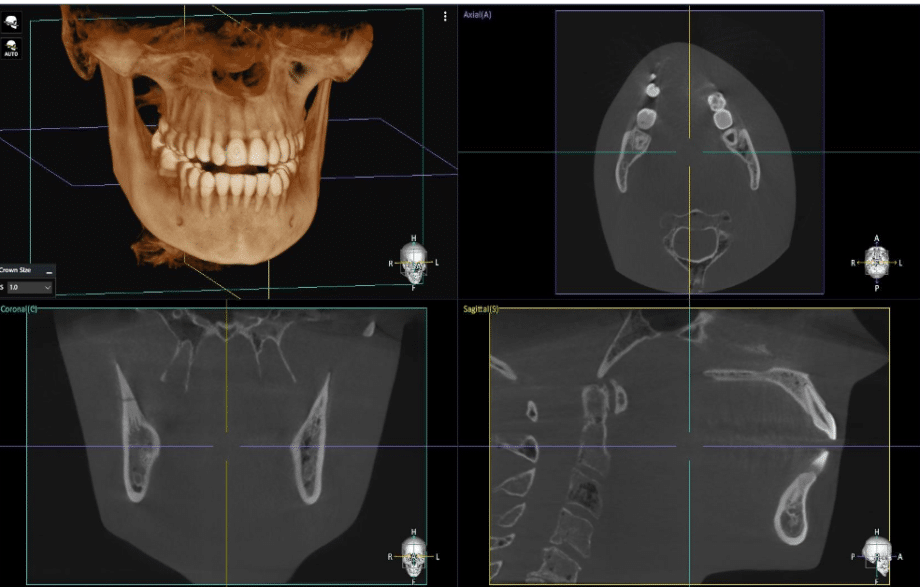Click the orientation skull widget in 3D view
Image resolution: width=920 pixels, height=587 pixels.
[x=413, y=262]
